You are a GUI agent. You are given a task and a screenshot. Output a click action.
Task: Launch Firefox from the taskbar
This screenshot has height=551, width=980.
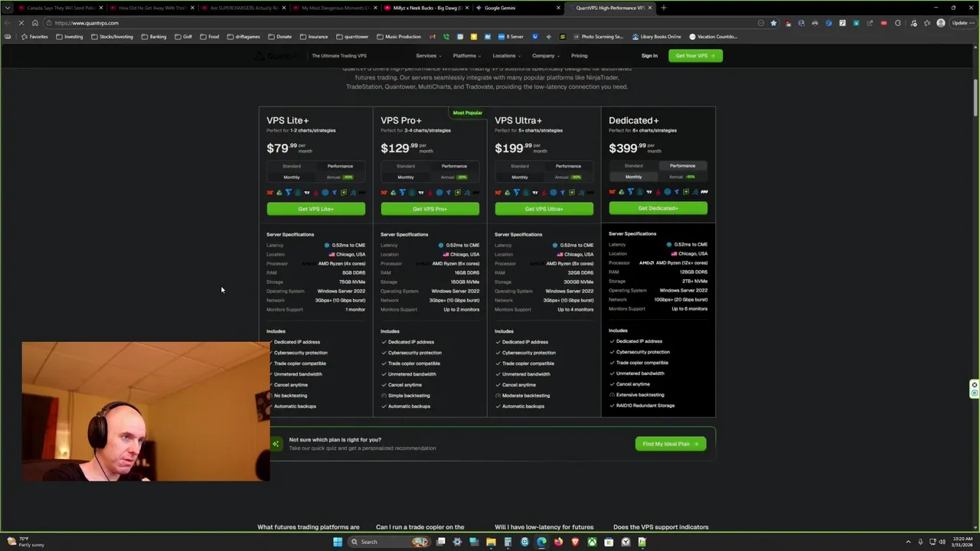pyautogui.click(x=558, y=542)
